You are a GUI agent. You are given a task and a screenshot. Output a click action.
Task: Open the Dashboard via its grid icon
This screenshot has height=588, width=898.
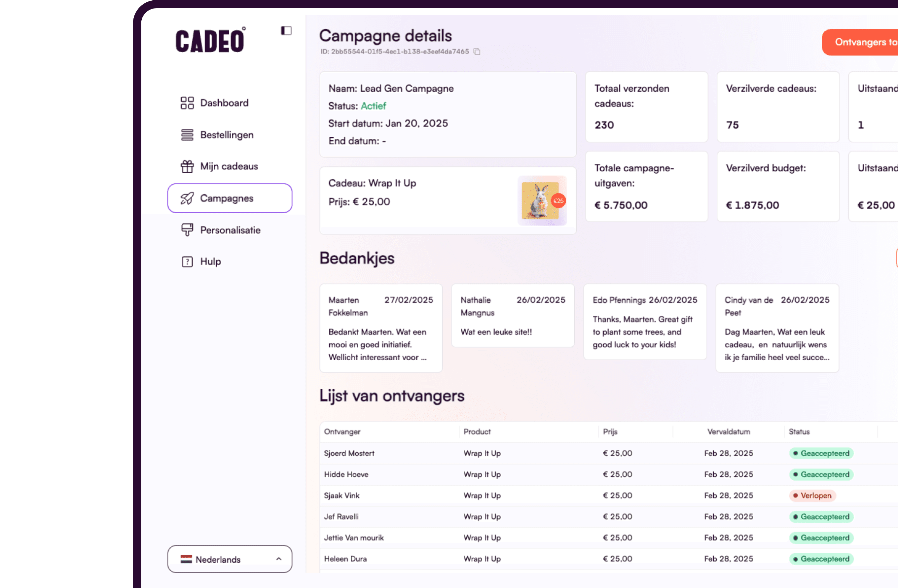pyautogui.click(x=187, y=102)
